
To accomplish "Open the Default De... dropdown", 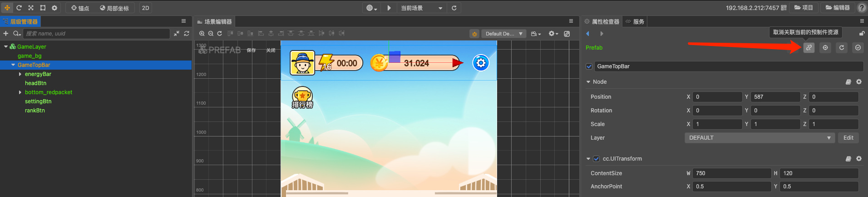I will click(x=503, y=34).
